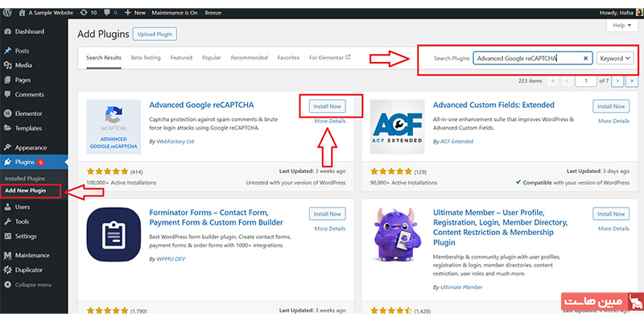Open Breeze admin bar menu

pos(213,13)
